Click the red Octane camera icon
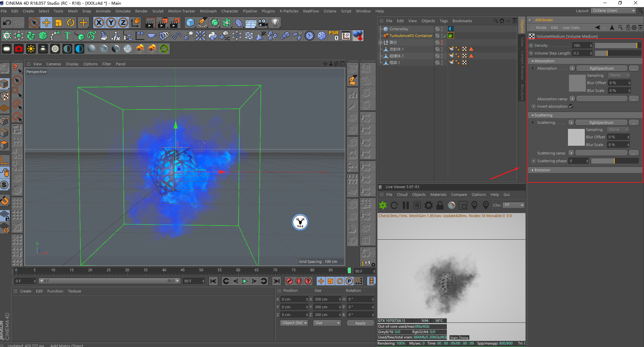 19,49
